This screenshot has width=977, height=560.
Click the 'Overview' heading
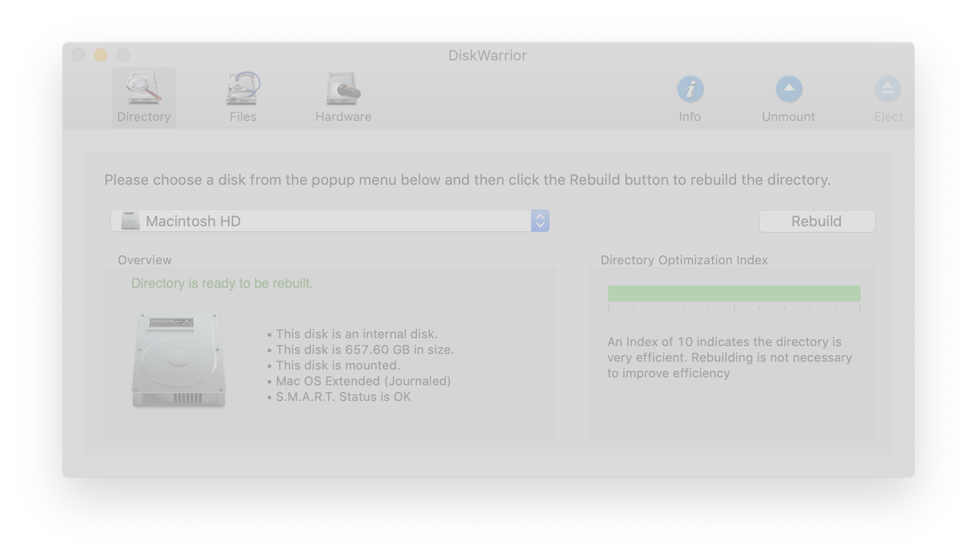[x=145, y=260]
